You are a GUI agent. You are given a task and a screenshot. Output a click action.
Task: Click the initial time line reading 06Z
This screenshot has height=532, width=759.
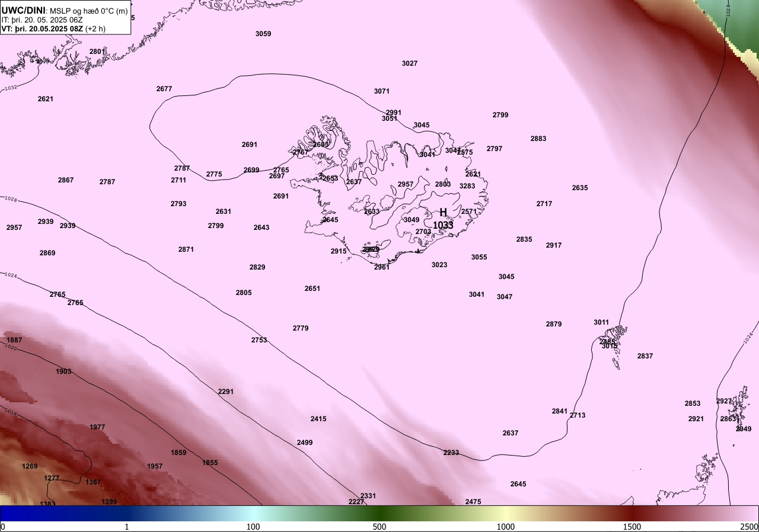pyautogui.click(x=42, y=20)
